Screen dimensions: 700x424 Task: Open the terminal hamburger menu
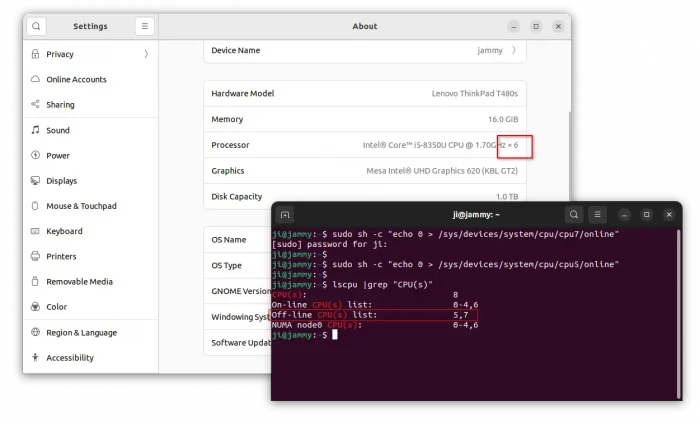pos(598,214)
